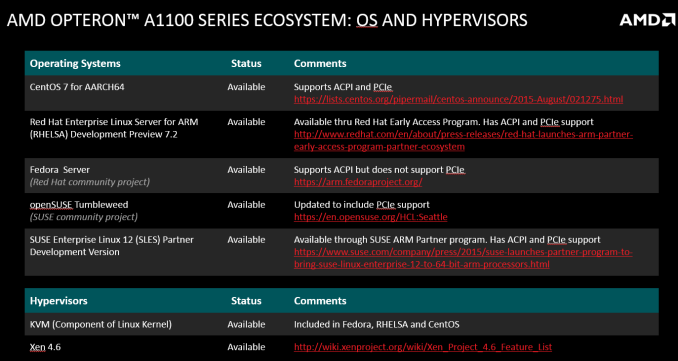Select the slide title text
Image resolution: width=678 pixels, height=361 pixels.
coord(267,20)
